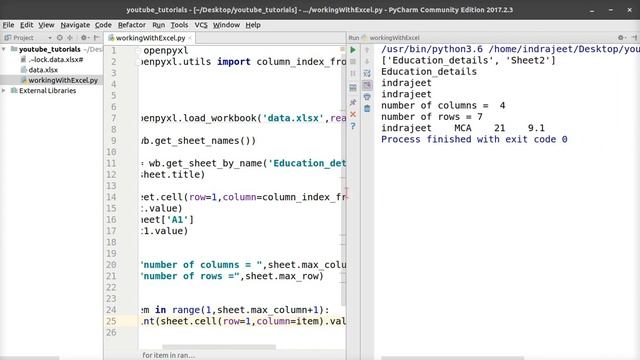
Task: Toggle soft-wrap in the run console
Action: pyautogui.click(x=367, y=73)
